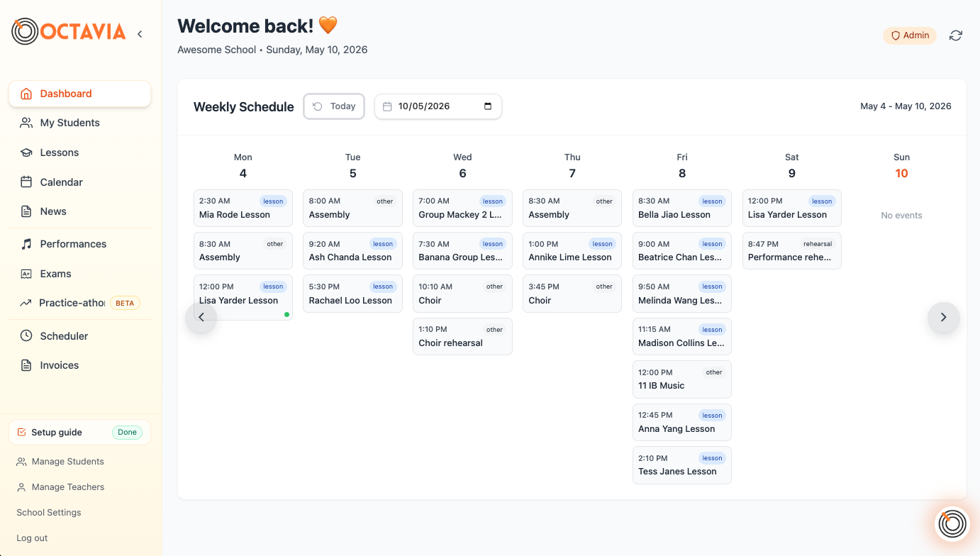
Task: Click the My Students people icon
Action: [26, 123]
